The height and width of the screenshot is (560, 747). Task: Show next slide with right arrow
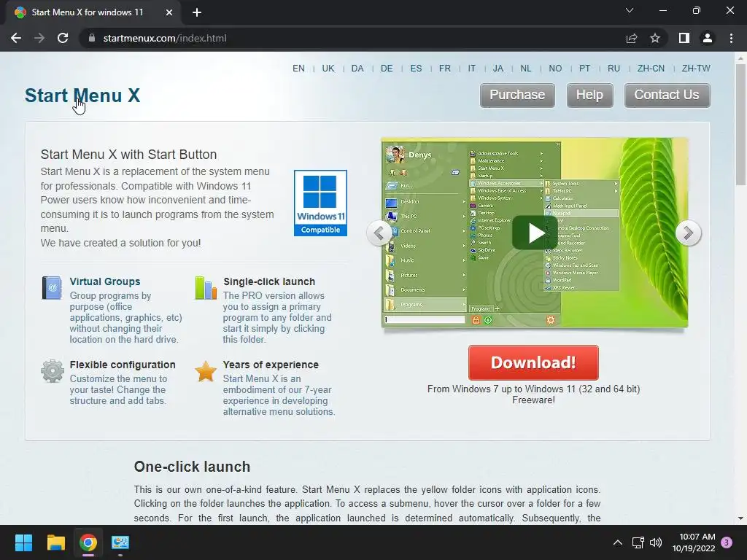pyautogui.click(x=689, y=233)
